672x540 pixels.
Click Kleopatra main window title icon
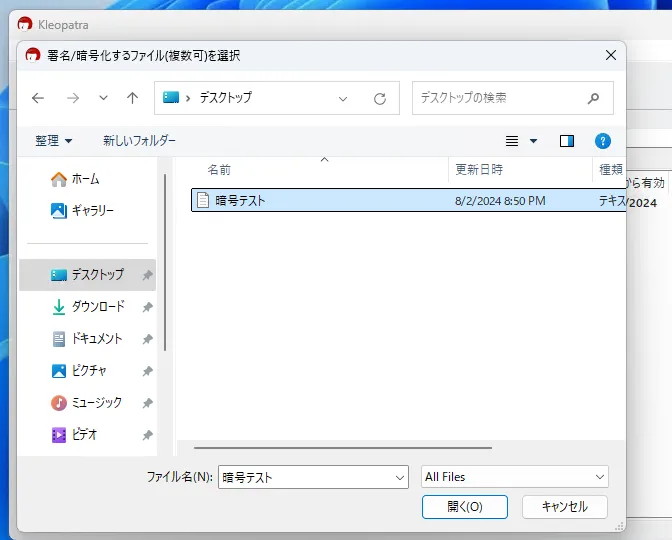(x=25, y=24)
